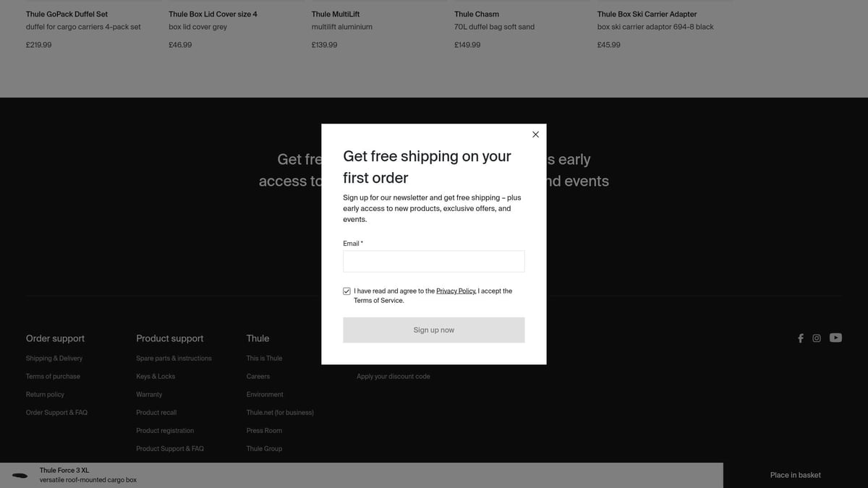Viewport: 868px width, 488px height.
Task: Select the Thule GoPack Duffel Set product
Action: pos(67,14)
